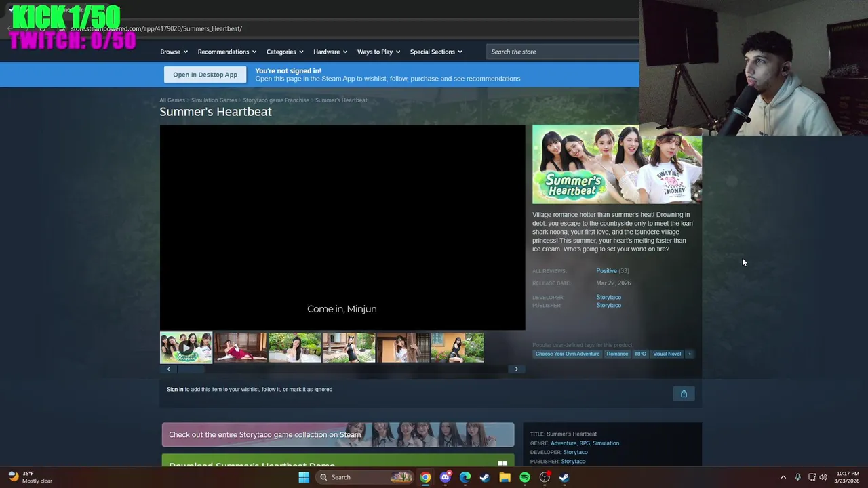Select the fifth screenshot thumbnail
Viewport: 868px width, 488px height.
(403, 348)
